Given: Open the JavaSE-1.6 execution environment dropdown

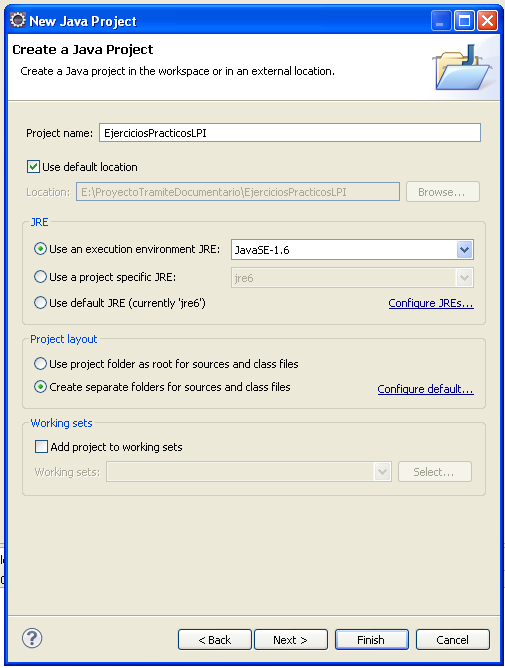Looking at the screenshot, I should 465,250.
